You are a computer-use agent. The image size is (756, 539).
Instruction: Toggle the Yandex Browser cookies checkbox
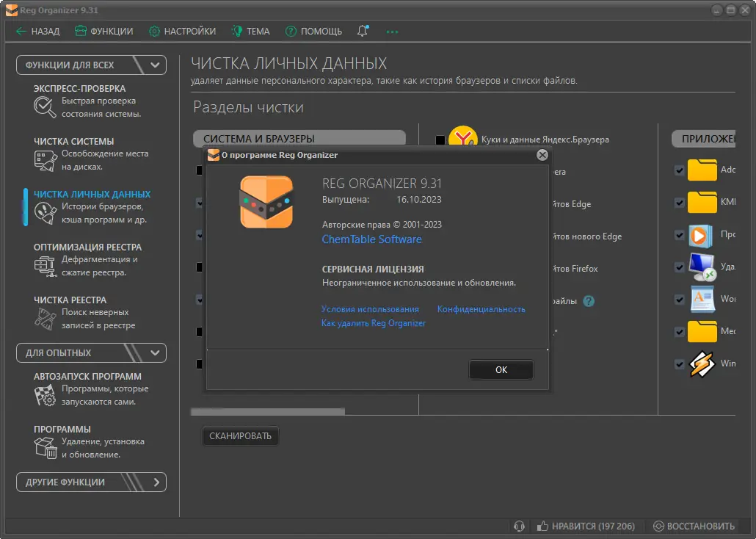[440, 140]
